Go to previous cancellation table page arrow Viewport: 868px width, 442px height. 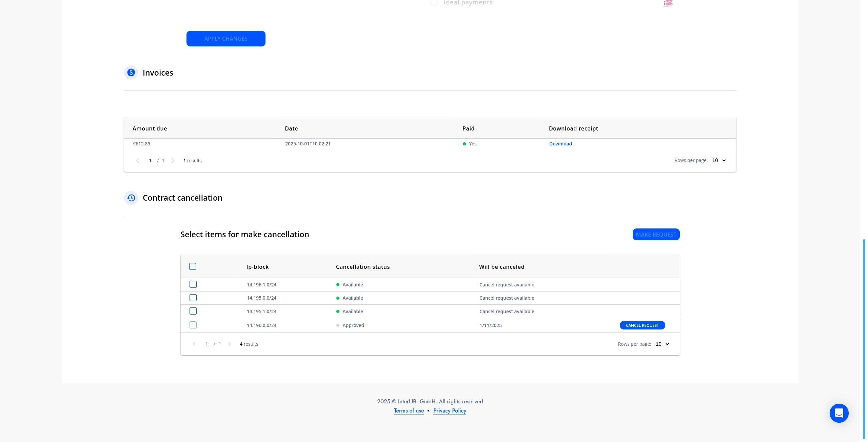[x=194, y=344]
